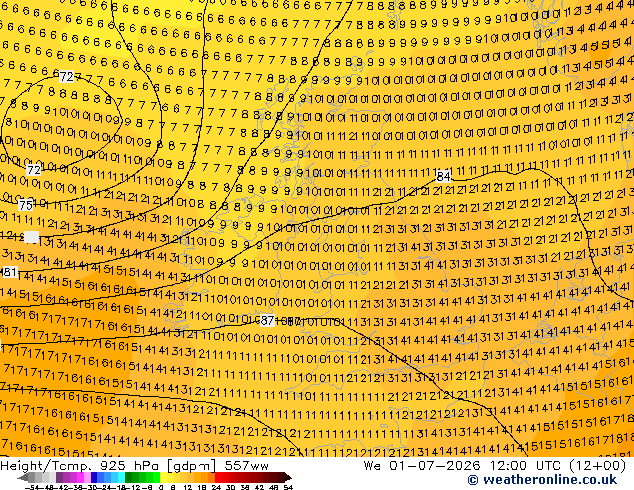Image resolution: width=634 pixels, height=490 pixels.
Task: Click the "75" contour label
Action: (x=25, y=205)
